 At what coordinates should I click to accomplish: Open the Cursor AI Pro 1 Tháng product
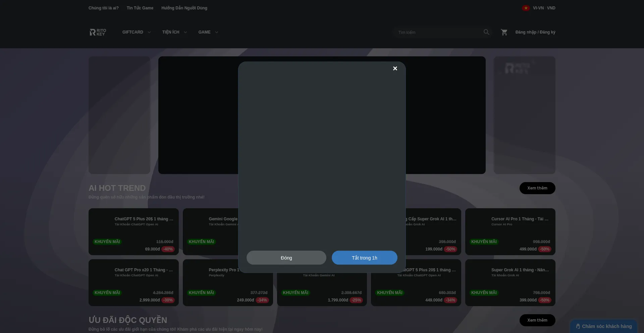click(x=510, y=232)
